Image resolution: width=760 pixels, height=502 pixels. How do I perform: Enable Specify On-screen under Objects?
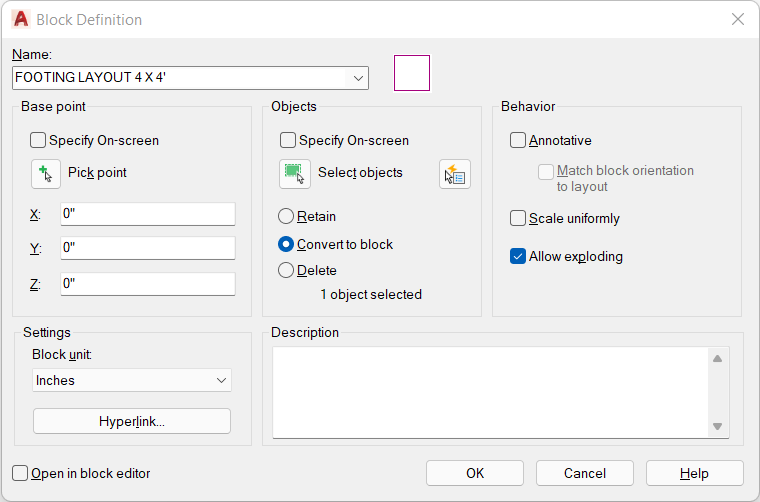coord(288,141)
